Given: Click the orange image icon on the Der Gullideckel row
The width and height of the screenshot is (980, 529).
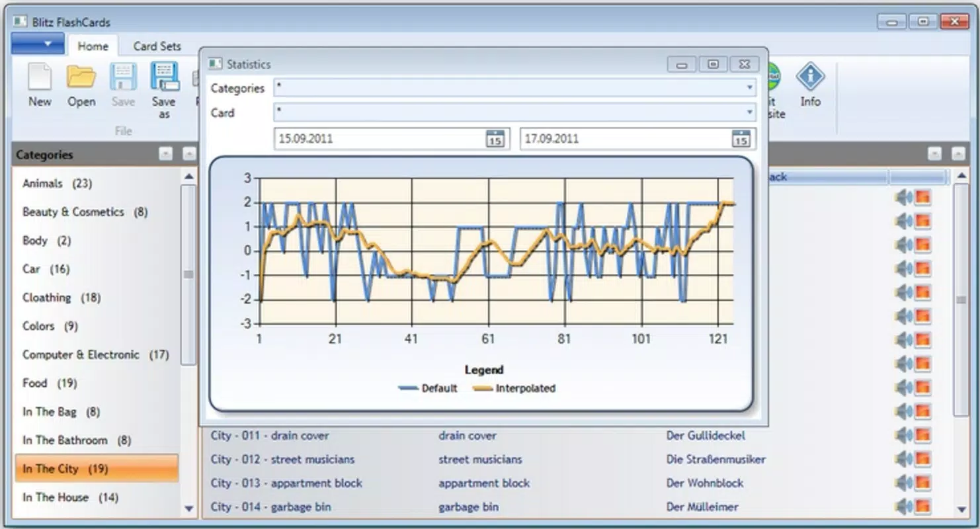Looking at the screenshot, I should click(922, 435).
